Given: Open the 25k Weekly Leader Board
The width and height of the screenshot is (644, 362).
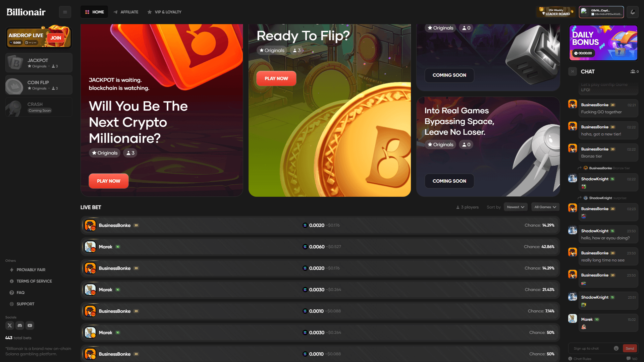Looking at the screenshot, I should [556, 12].
